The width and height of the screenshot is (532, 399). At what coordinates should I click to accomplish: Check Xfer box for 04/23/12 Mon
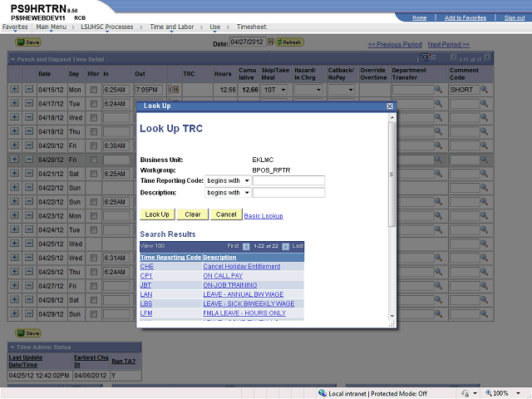pyautogui.click(x=94, y=216)
